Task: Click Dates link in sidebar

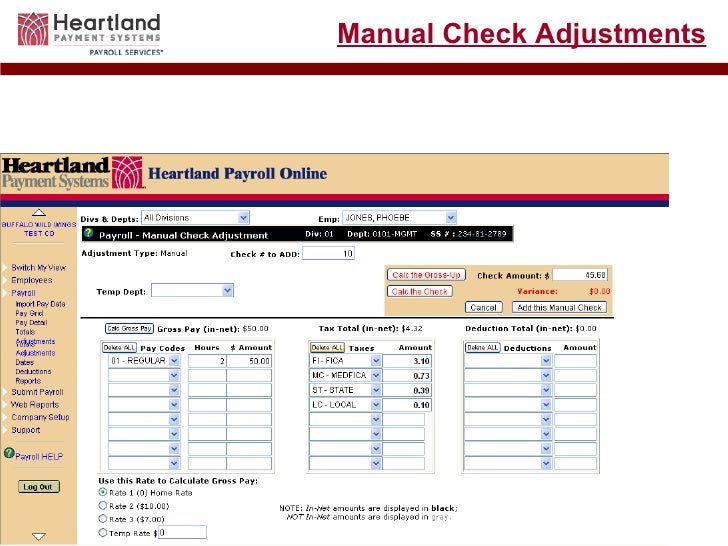Action: (x=25, y=362)
